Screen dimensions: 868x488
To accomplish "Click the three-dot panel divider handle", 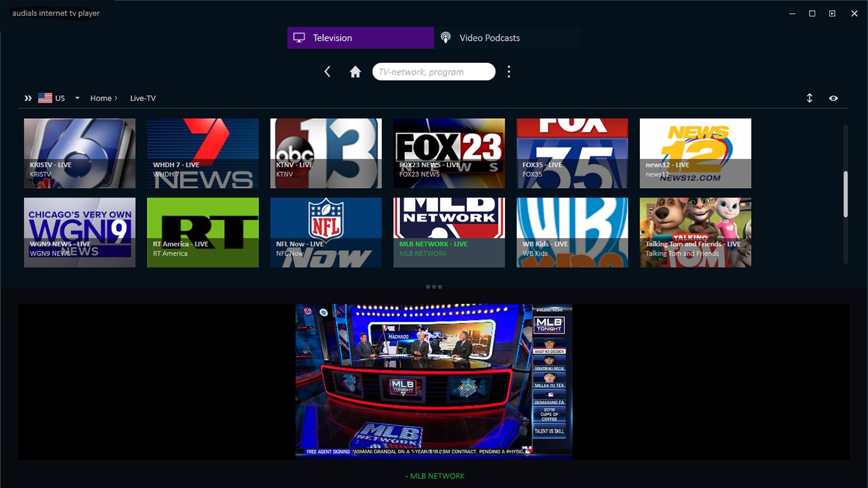I will 434,287.
